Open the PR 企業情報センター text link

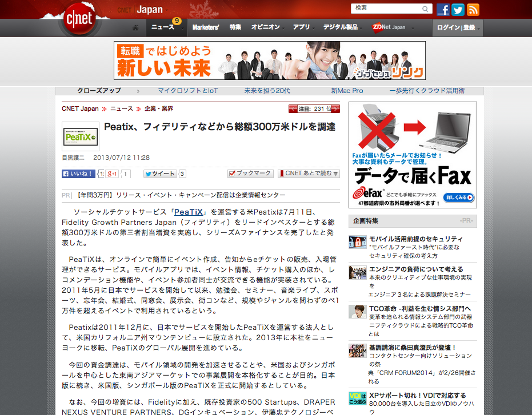click(x=181, y=195)
